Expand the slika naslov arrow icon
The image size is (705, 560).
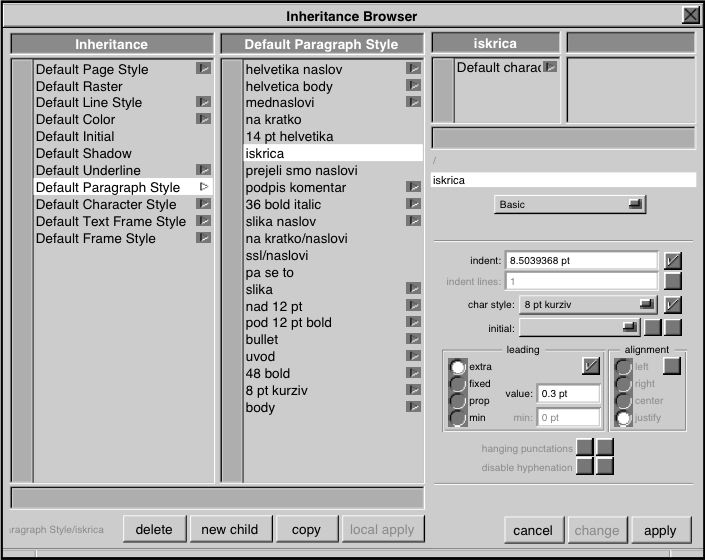tap(413, 221)
